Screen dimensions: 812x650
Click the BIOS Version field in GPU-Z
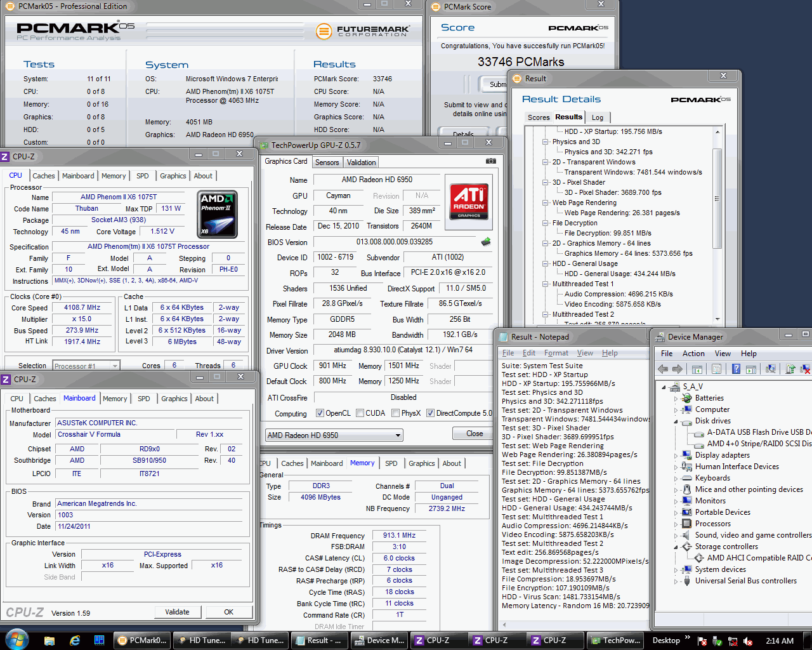point(395,242)
